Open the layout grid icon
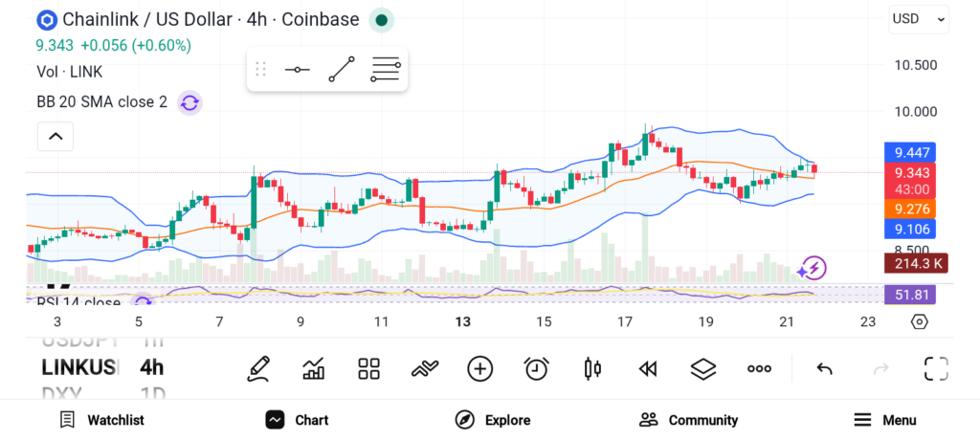 pyautogui.click(x=368, y=368)
